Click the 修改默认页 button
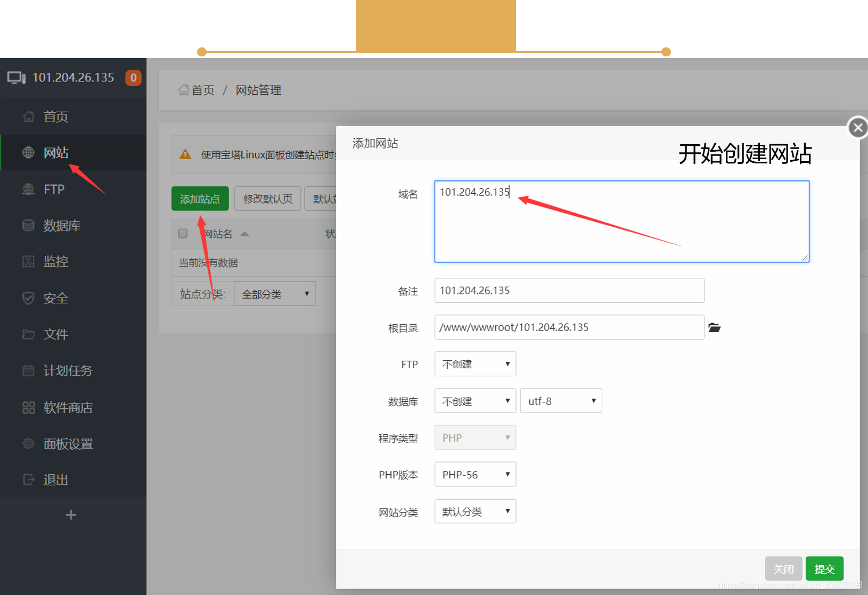 pyautogui.click(x=268, y=199)
